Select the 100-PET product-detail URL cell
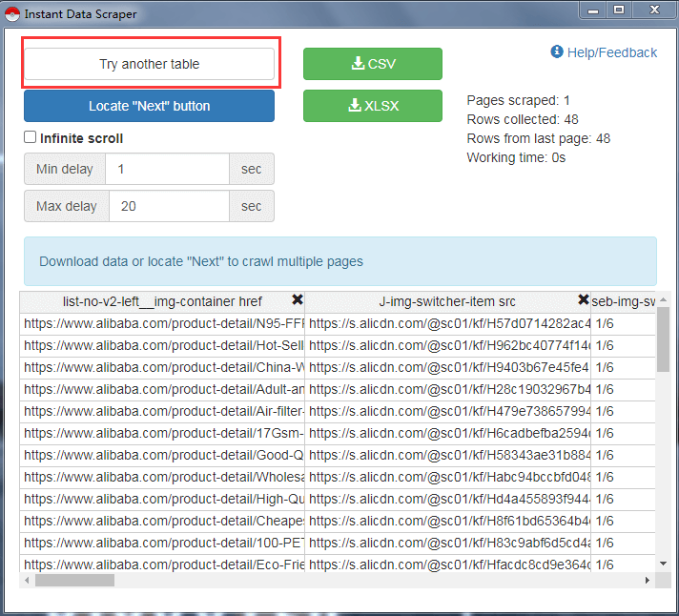Screen dimensions: 679x616 162,543
